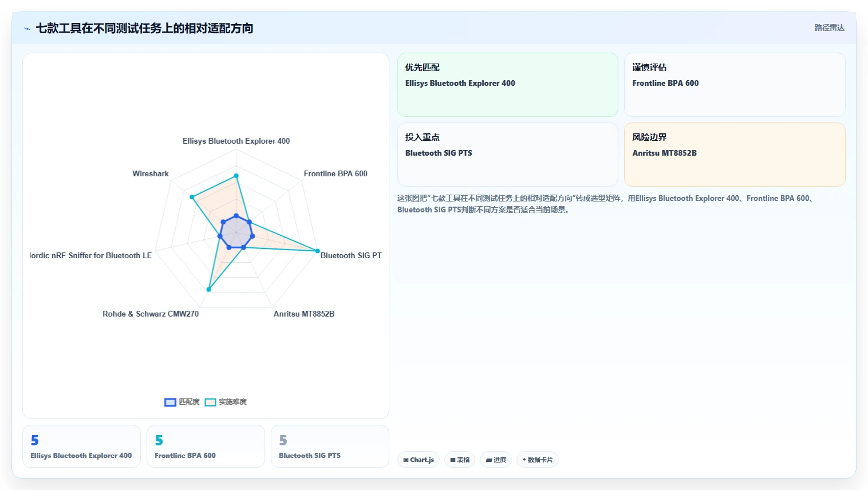Click the Frontline BPA 600 radar axis label
868x490 pixels.
coord(336,173)
